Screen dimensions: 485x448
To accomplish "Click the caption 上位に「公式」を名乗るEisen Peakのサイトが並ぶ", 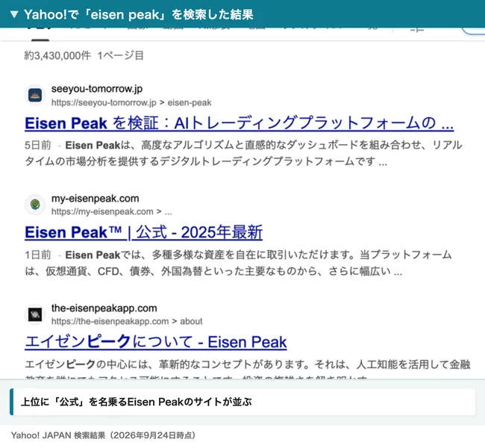I will pyautogui.click(x=136, y=402).
